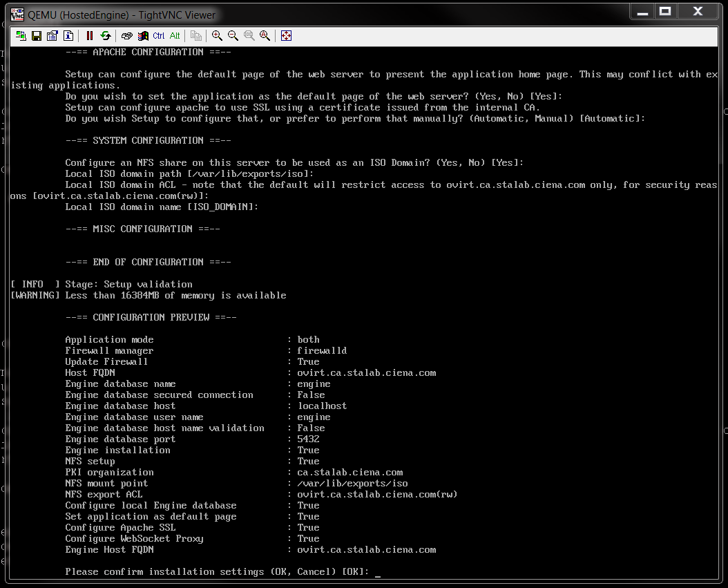Zoom in on the remote display
728x588 pixels.
click(x=218, y=36)
